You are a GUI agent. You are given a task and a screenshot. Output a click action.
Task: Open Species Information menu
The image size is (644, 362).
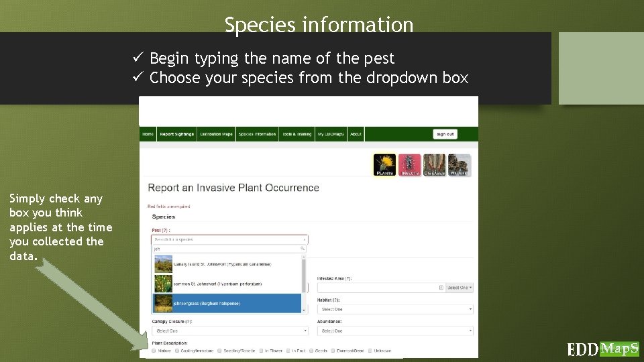(x=257, y=134)
